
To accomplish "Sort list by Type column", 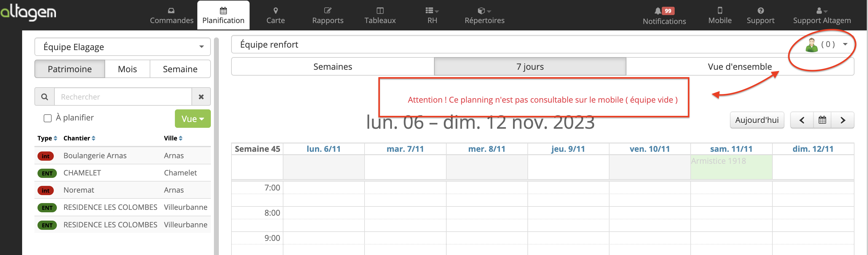I will click(x=47, y=138).
